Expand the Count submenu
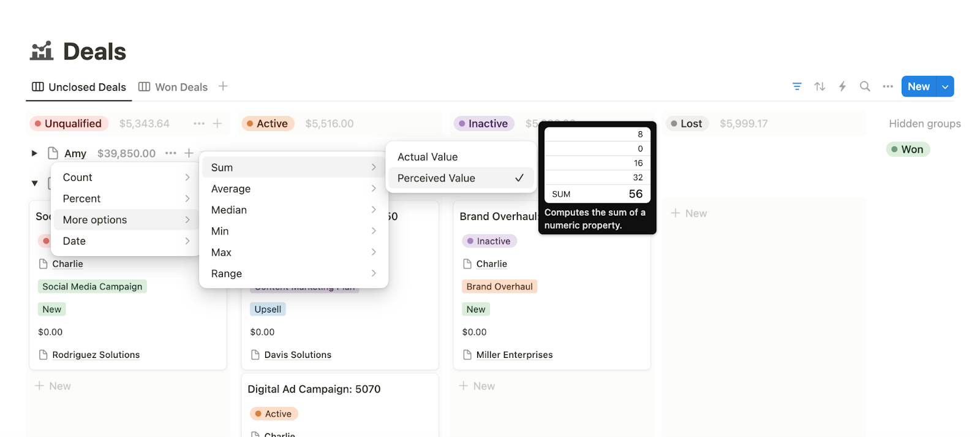Screen dimensions: 980x437 pyautogui.click(x=126, y=177)
